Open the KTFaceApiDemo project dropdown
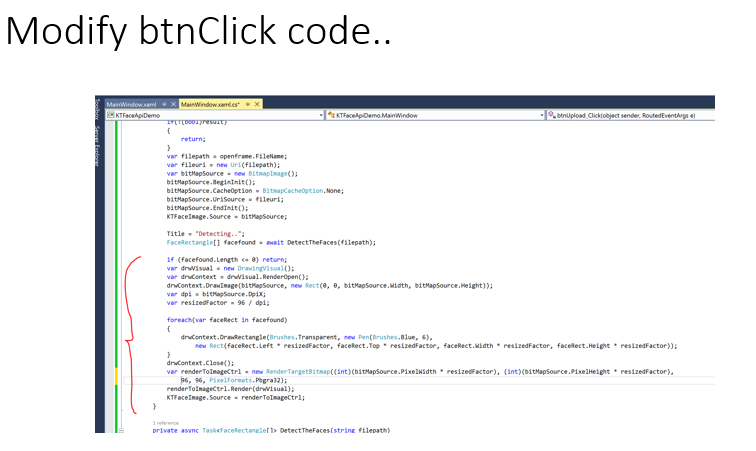756x451 pixels. (x=320, y=116)
